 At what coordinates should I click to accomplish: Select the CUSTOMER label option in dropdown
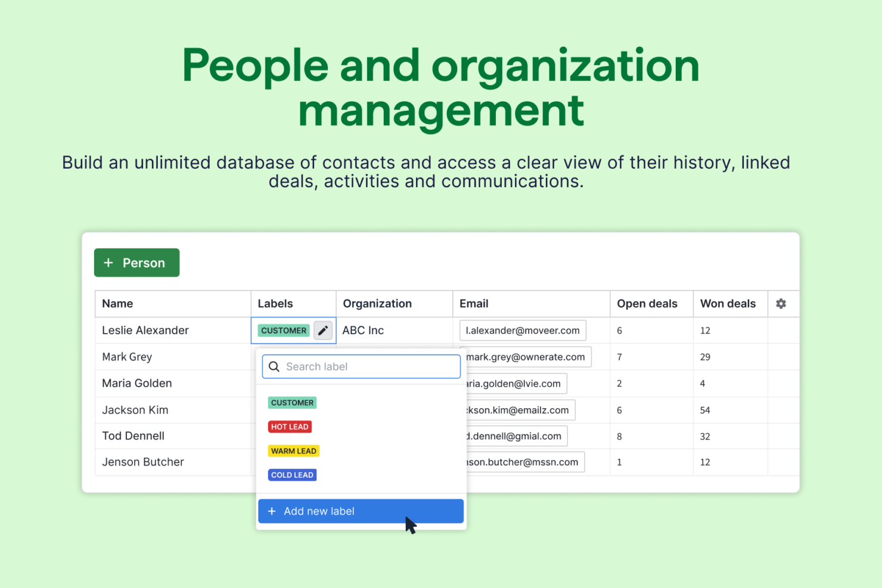(292, 403)
